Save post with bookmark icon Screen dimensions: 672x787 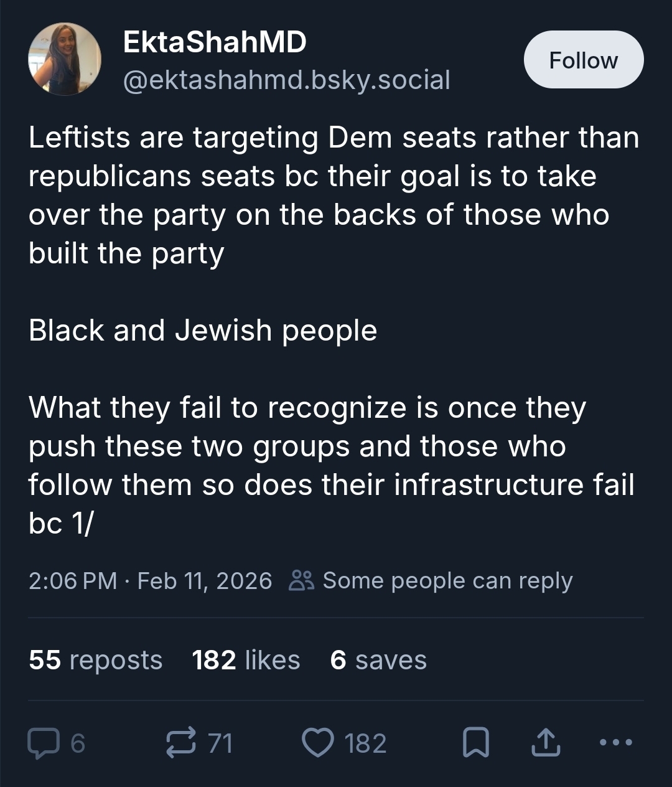pos(476,743)
